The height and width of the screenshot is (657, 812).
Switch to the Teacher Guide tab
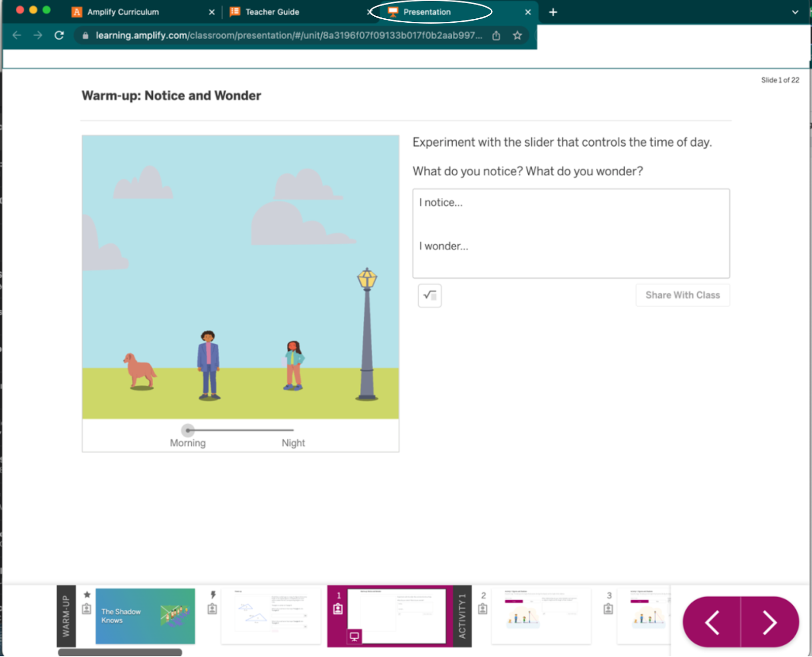[272, 12]
